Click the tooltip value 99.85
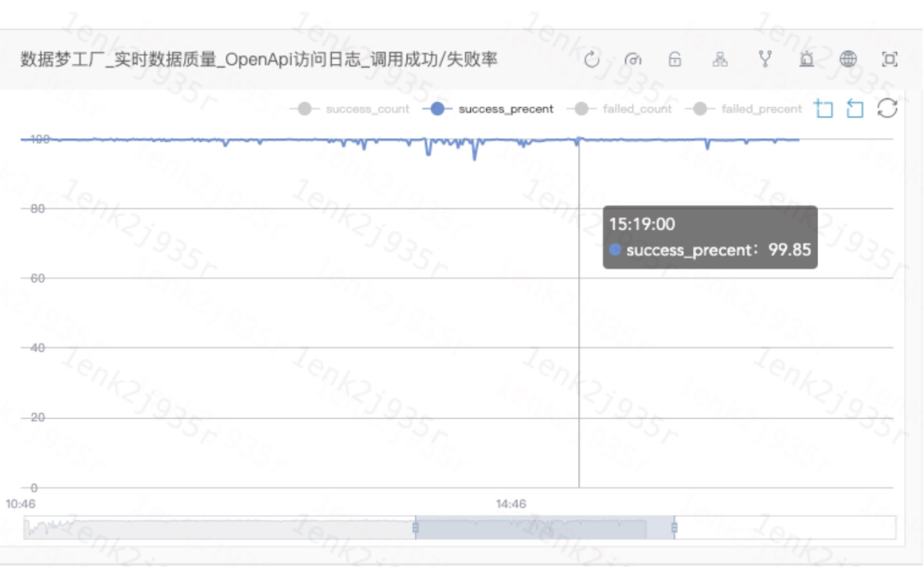Image resolution: width=924 pixels, height=567 pixels. [790, 250]
